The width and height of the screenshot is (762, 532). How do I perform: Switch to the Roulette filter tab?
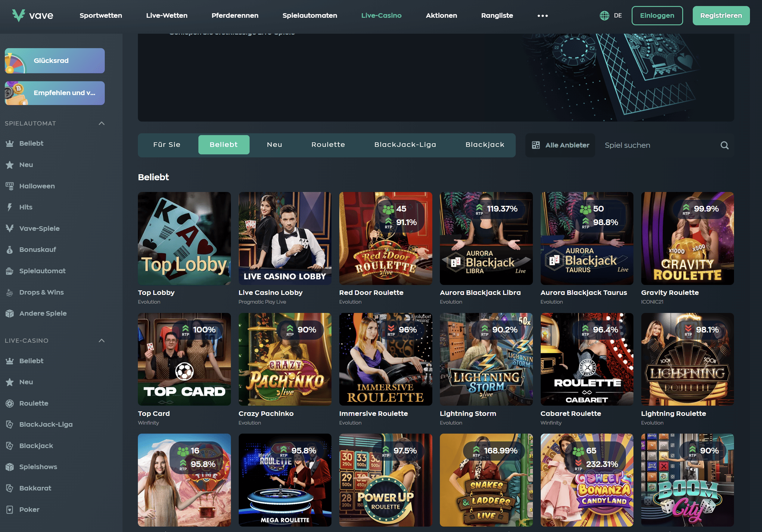pyautogui.click(x=328, y=145)
